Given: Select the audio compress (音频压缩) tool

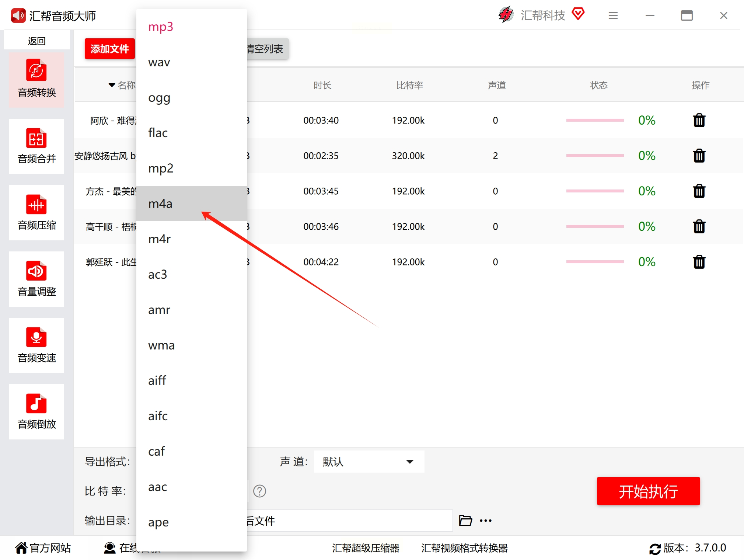Looking at the screenshot, I should pyautogui.click(x=36, y=213).
